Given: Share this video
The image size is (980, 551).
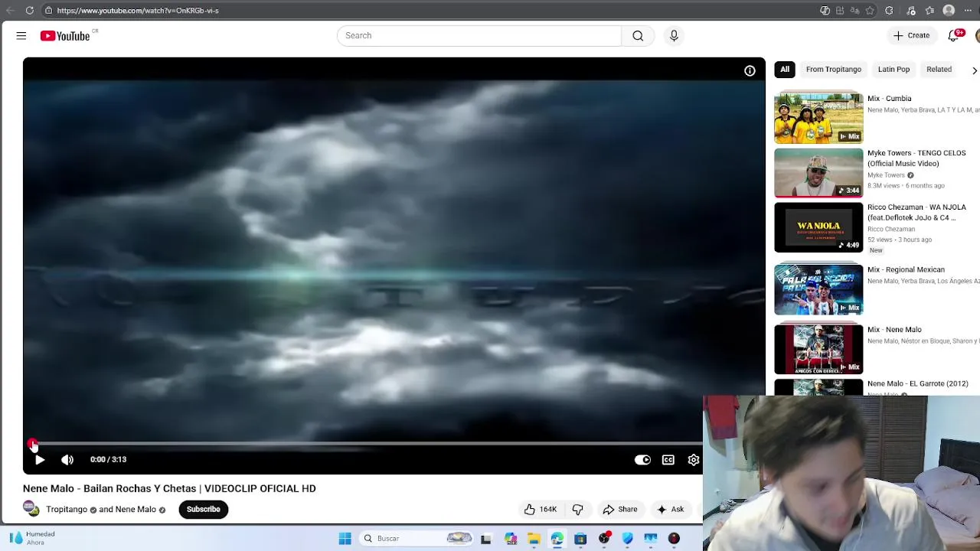Looking at the screenshot, I should (619, 509).
